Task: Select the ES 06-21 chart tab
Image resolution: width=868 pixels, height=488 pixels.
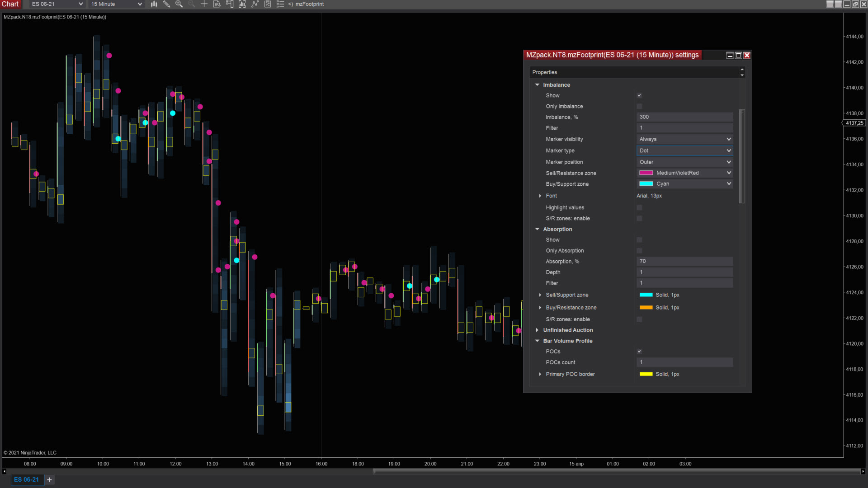Action: (26, 480)
